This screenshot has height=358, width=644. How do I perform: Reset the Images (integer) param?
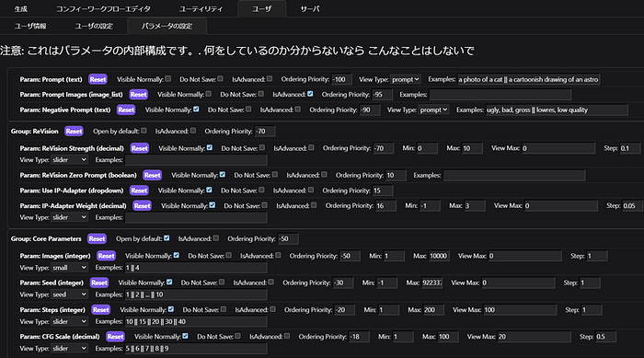[x=106, y=256]
